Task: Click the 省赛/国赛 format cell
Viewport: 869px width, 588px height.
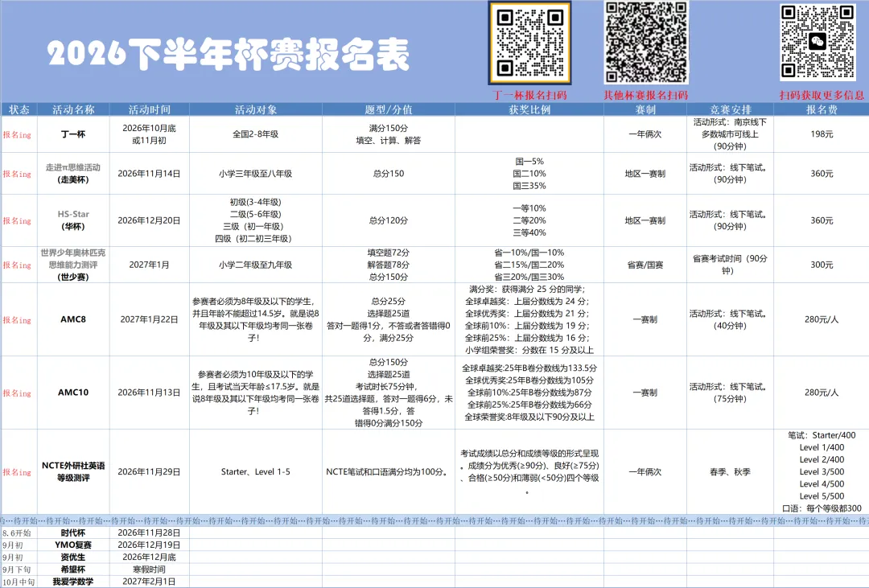Action: click(x=645, y=265)
